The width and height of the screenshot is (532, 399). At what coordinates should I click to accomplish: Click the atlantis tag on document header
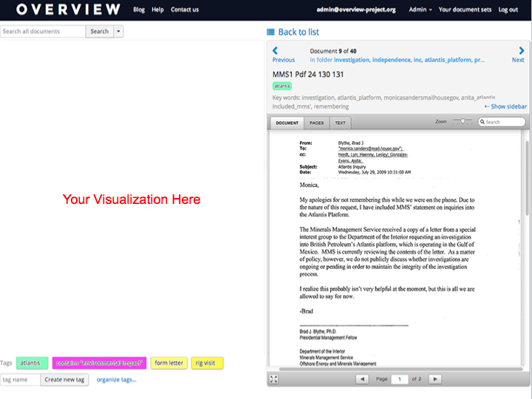[x=282, y=86]
